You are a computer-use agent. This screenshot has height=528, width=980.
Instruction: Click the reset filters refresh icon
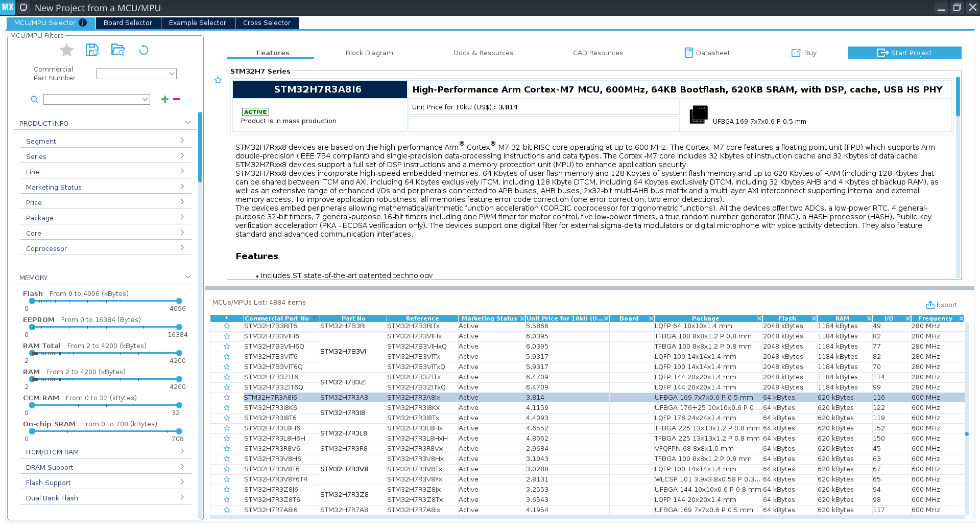[x=144, y=50]
